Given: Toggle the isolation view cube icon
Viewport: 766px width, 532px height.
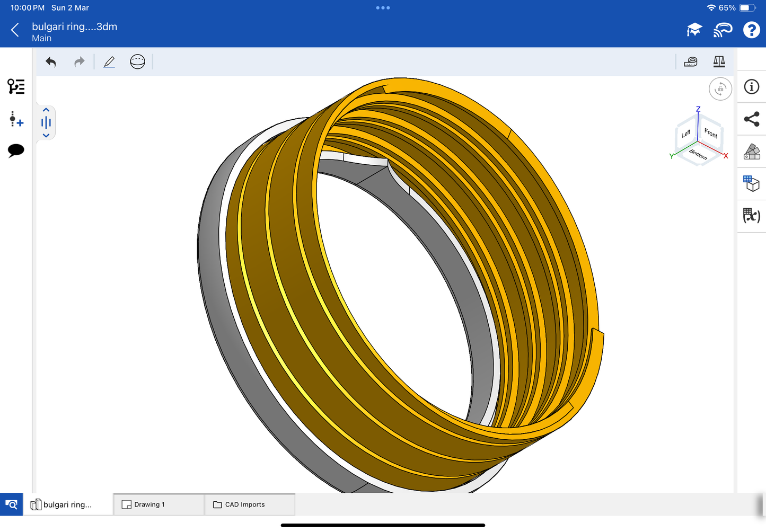Looking at the screenshot, I should [751, 184].
